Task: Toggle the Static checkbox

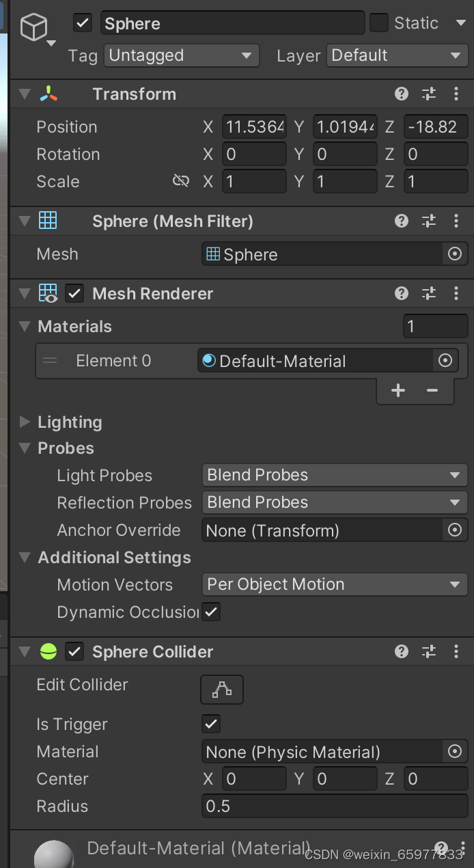Action: click(x=379, y=23)
